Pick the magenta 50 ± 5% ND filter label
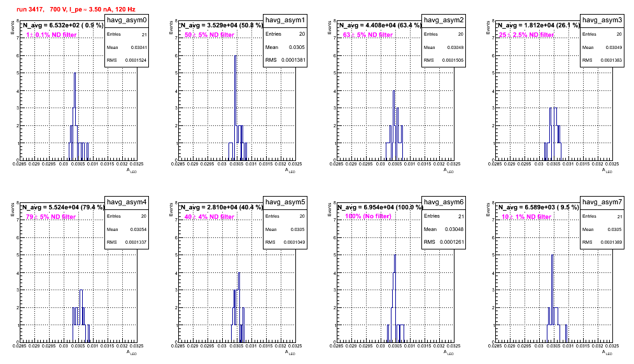Viewport: 634px width, 364px height. (209, 35)
